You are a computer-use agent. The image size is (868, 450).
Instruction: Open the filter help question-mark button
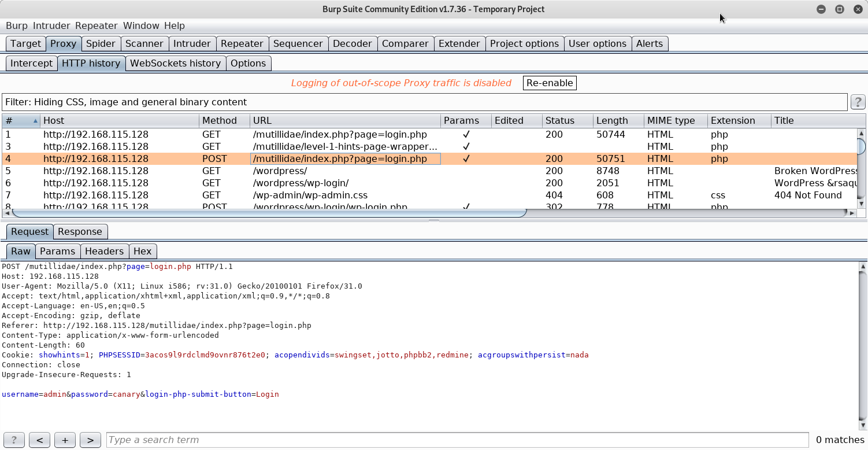coord(858,102)
